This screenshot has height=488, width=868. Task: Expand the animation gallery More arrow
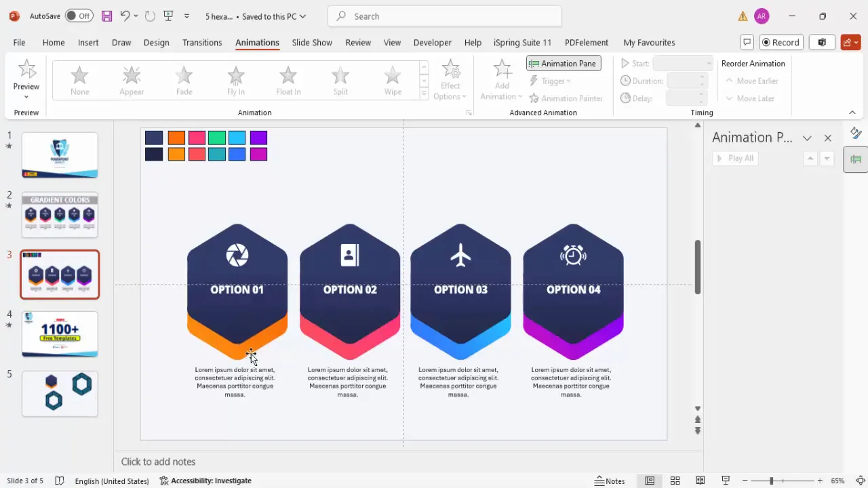424,94
